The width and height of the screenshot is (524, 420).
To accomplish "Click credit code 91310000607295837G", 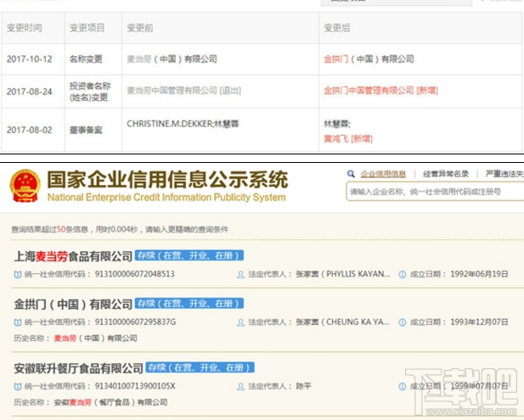I will [x=135, y=322].
